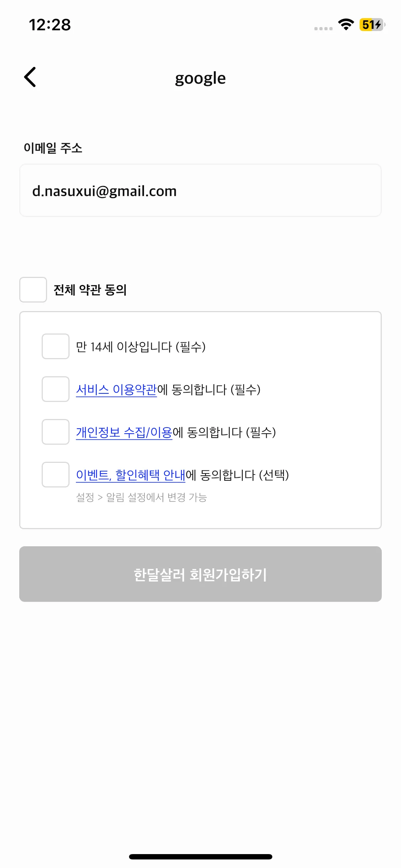The image size is (401, 868).
Task: Tap the 전체 약관 동의 label text
Action: coord(90,290)
